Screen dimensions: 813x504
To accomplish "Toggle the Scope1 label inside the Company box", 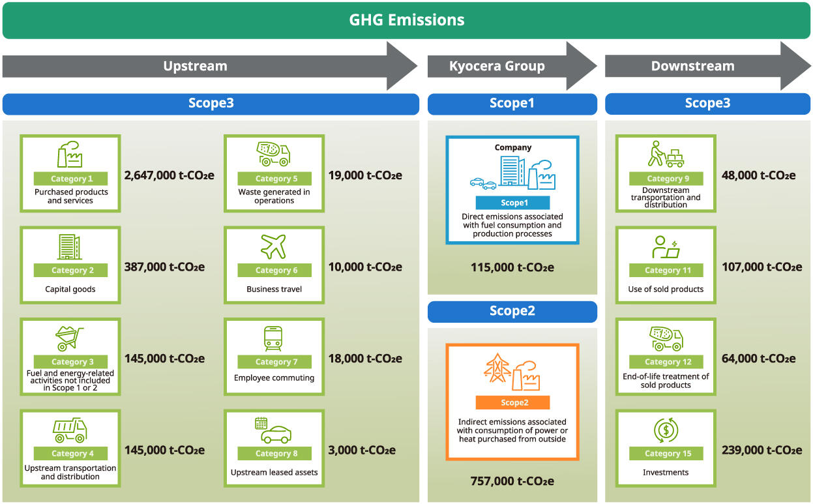I will click(512, 203).
